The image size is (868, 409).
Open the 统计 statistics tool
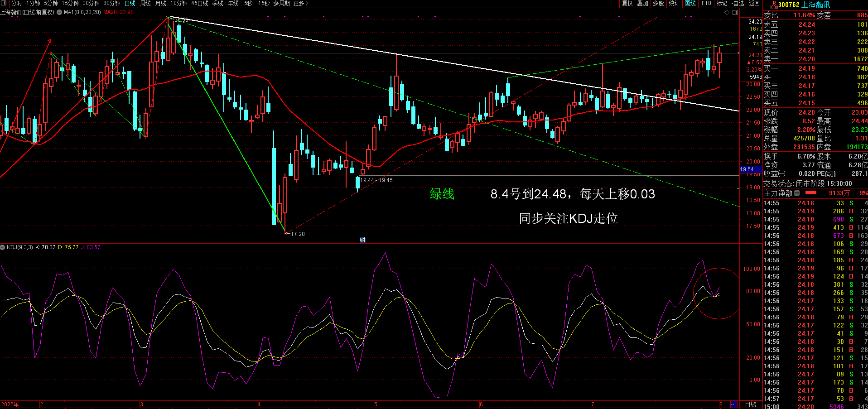(674, 3)
